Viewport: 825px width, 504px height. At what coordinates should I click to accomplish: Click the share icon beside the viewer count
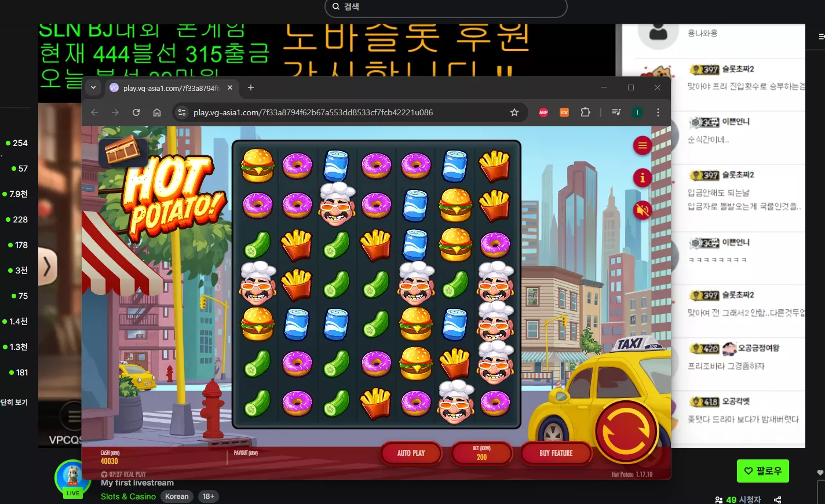point(777,500)
